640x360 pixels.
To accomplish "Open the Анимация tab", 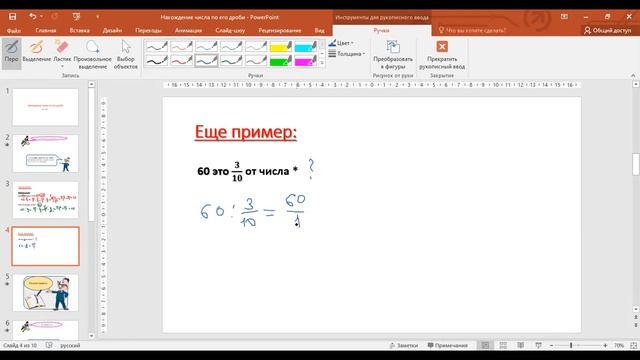I will pos(188,31).
